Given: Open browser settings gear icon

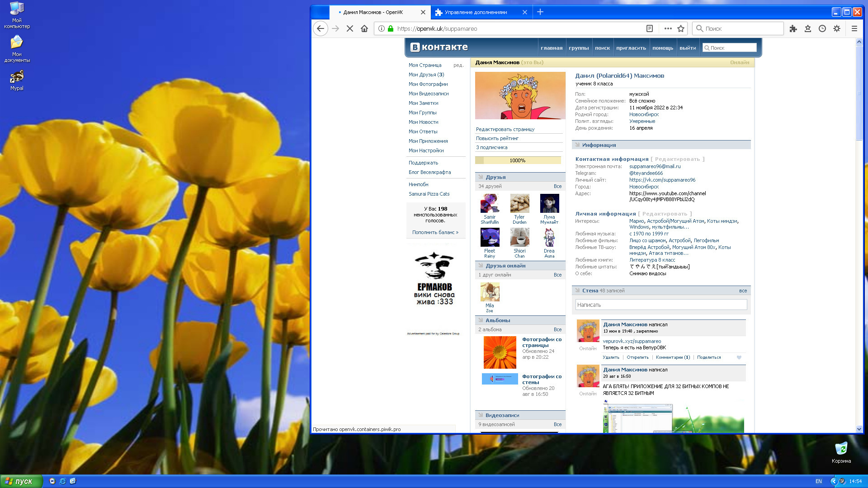Looking at the screenshot, I should (x=837, y=28).
